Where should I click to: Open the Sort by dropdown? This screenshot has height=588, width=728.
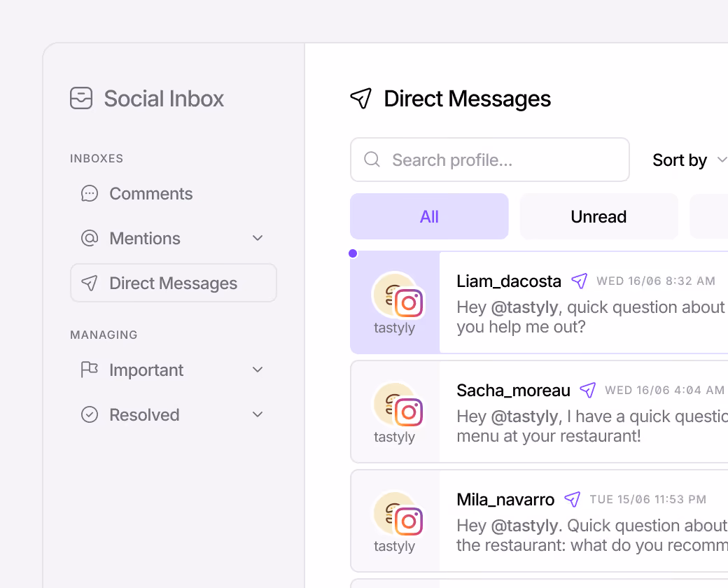pos(689,160)
